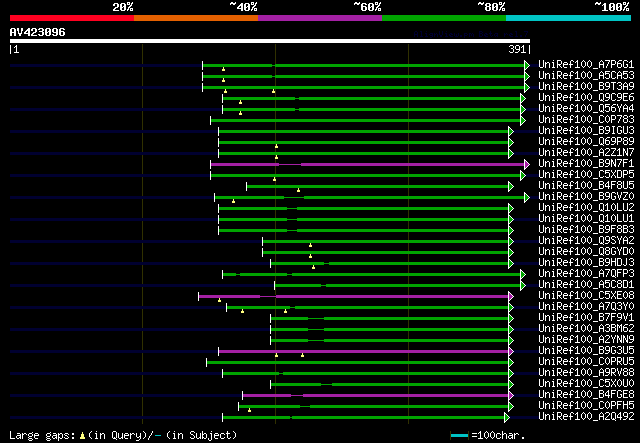Click the UniRef100_A9RV88 hit name
This screenshot has height=443, width=640.
coord(586,373)
